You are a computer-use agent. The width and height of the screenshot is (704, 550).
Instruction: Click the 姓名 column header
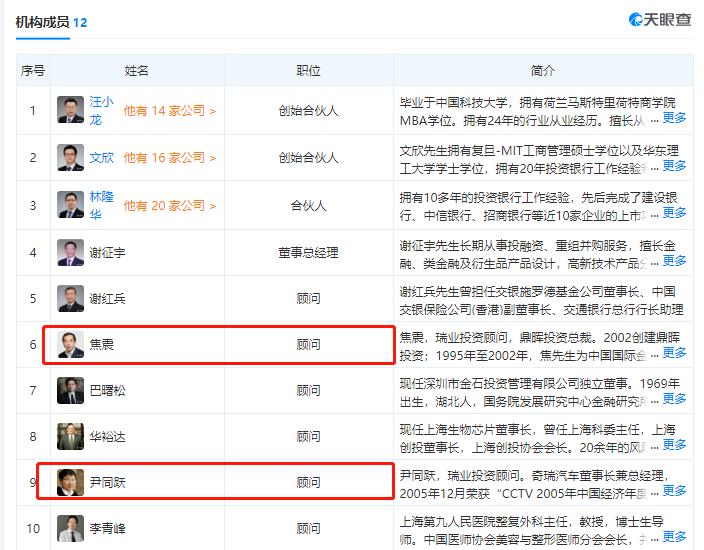136,70
